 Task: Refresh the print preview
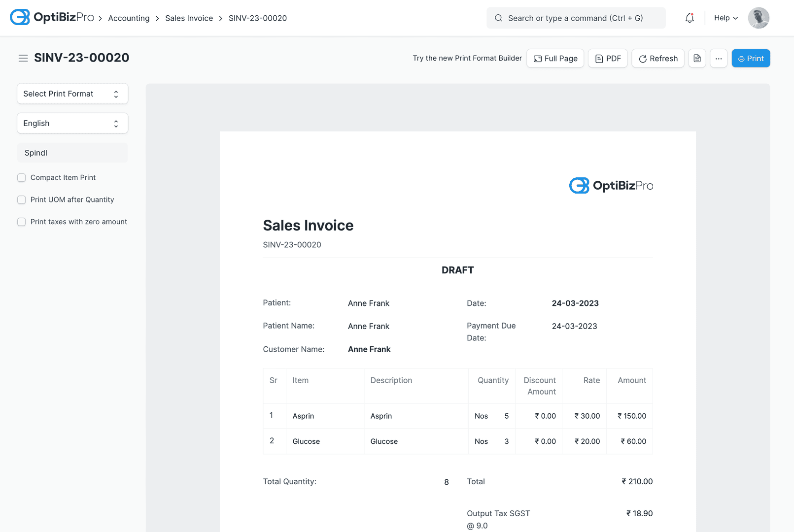coord(658,58)
